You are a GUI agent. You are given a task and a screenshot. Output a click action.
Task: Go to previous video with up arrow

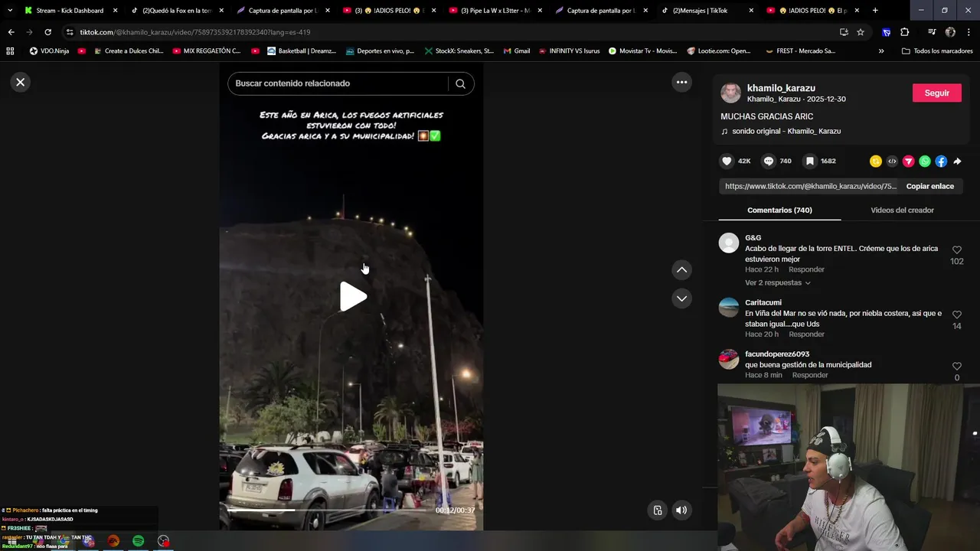[681, 269]
